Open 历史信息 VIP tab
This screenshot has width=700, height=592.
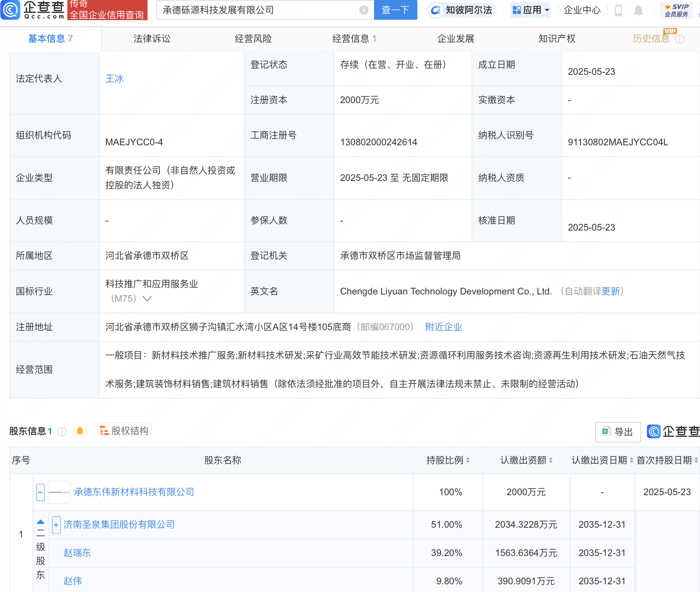[651, 39]
